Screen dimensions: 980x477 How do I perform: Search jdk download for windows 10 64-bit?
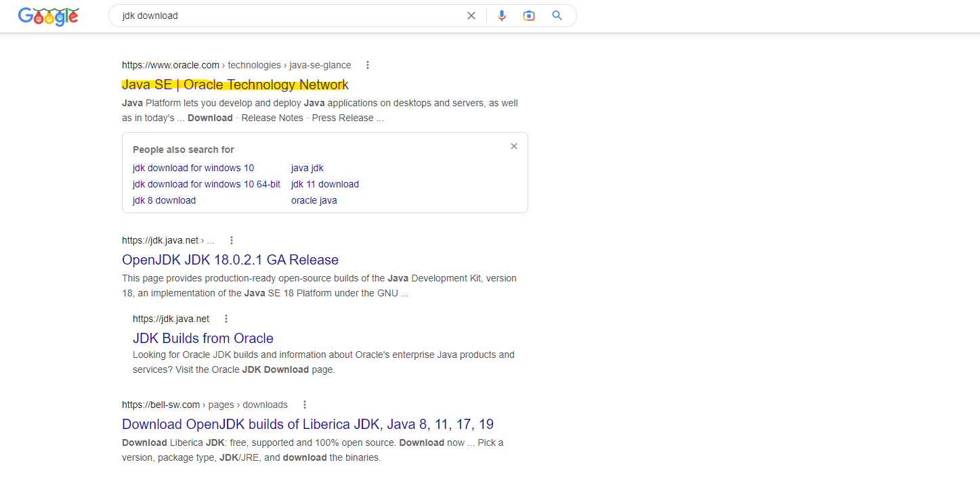207,184
